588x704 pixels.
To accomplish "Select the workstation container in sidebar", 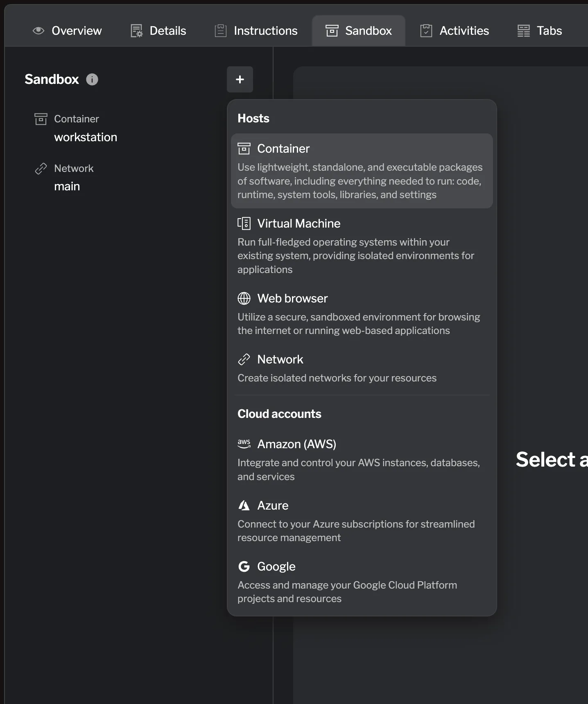I will (x=85, y=137).
